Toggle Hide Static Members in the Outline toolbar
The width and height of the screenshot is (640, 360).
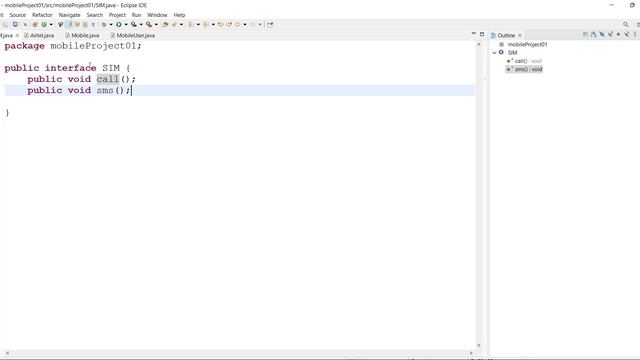click(x=610, y=35)
